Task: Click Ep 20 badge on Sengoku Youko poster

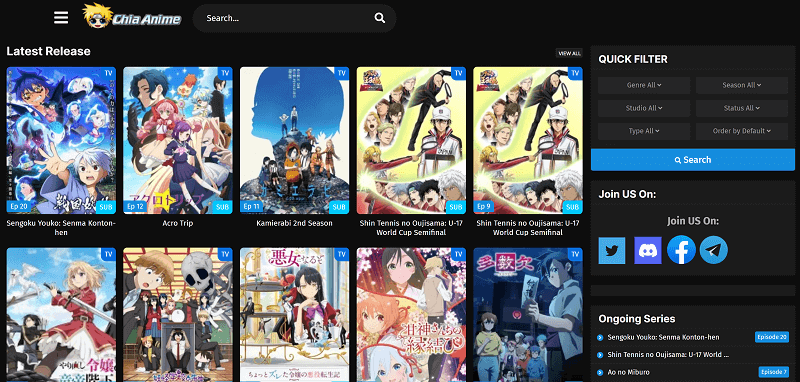Action: [18, 207]
